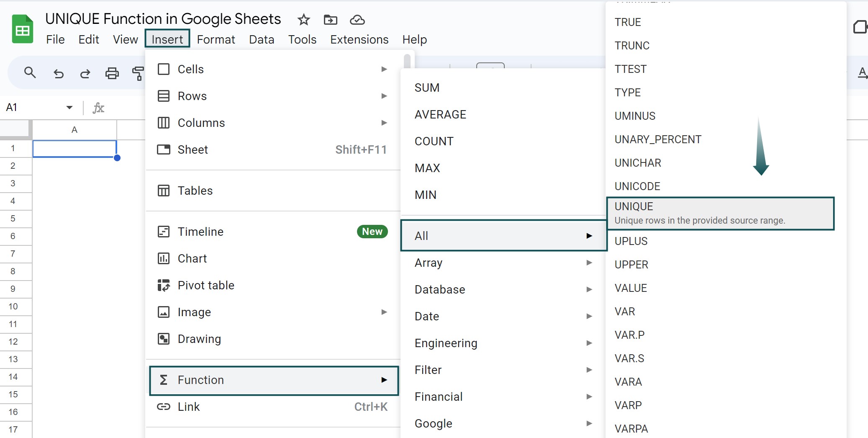The width and height of the screenshot is (868, 438).
Task: Choose Pivot table from Insert menu
Action: click(273, 285)
